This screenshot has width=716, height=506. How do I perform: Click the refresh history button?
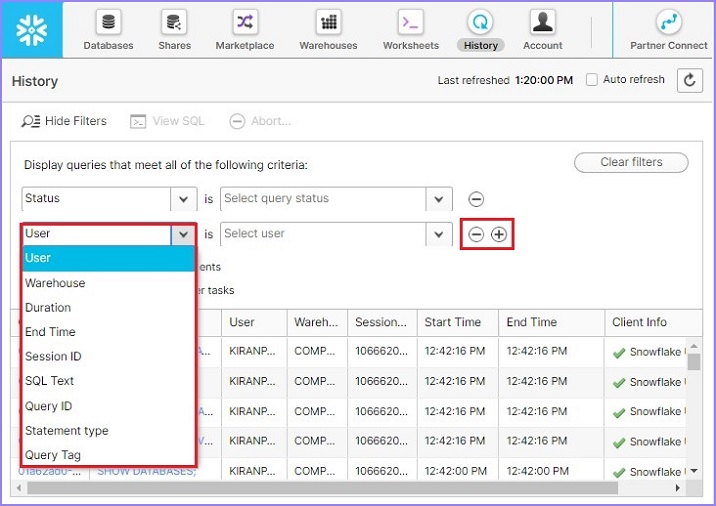tap(690, 80)
